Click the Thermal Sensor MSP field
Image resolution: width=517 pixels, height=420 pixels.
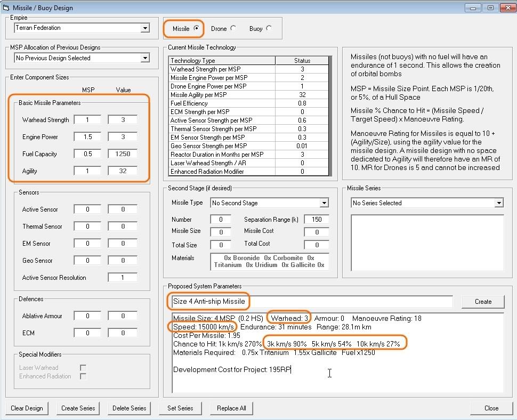(x=87, y=227)
